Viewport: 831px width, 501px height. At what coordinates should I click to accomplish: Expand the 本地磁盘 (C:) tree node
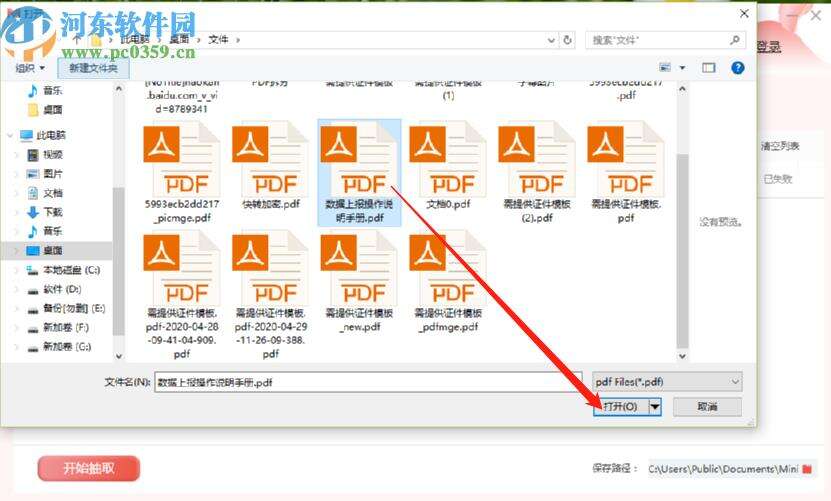pos(16,270)
